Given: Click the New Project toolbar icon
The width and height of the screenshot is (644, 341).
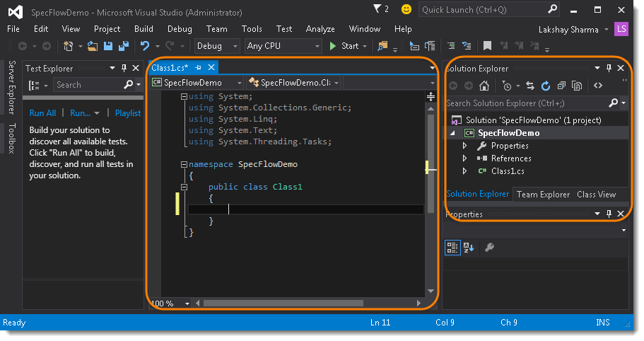Looking at the screenshot, I should pos(68,46).
